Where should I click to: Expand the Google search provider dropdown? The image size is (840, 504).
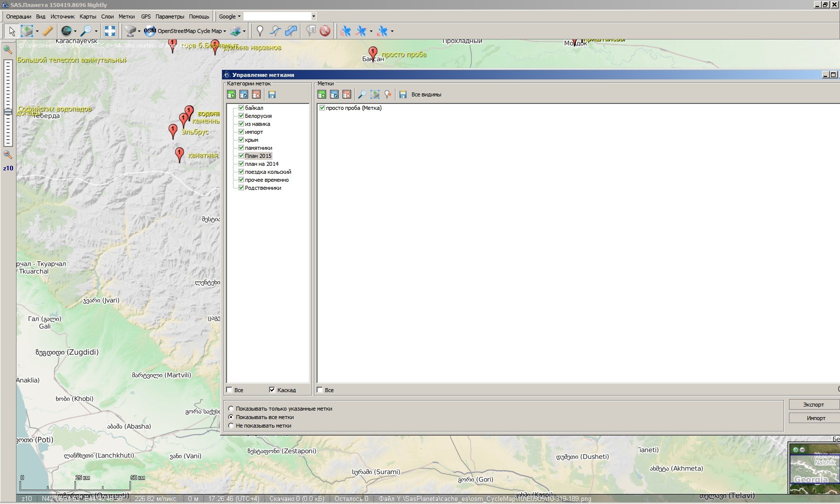tap(230, 16)
